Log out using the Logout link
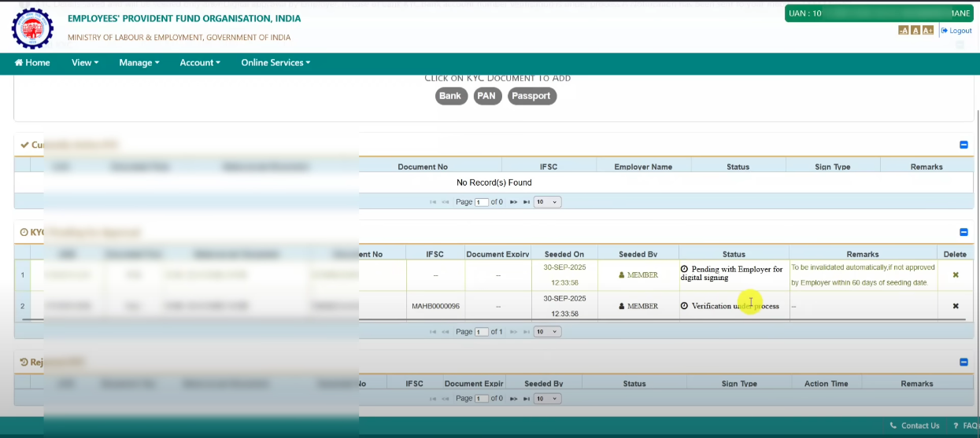The width and height of the screenshot is (980, 438). 960,31
